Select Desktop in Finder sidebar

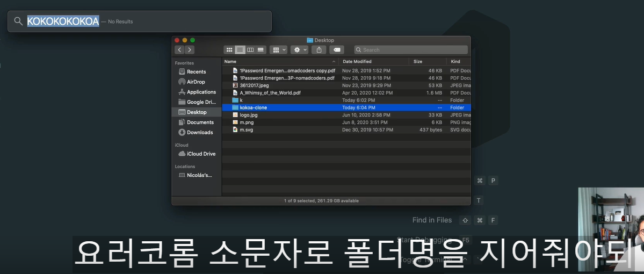197,112
